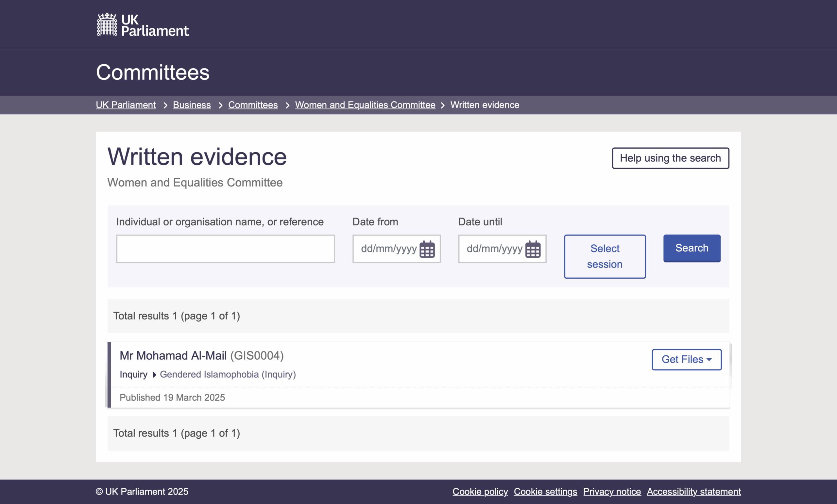Image resolution: width=837 pixels, height=504 pixels.
Task: Go to UK Parliament breadcrumb link
Action: (x=126, y=105)
